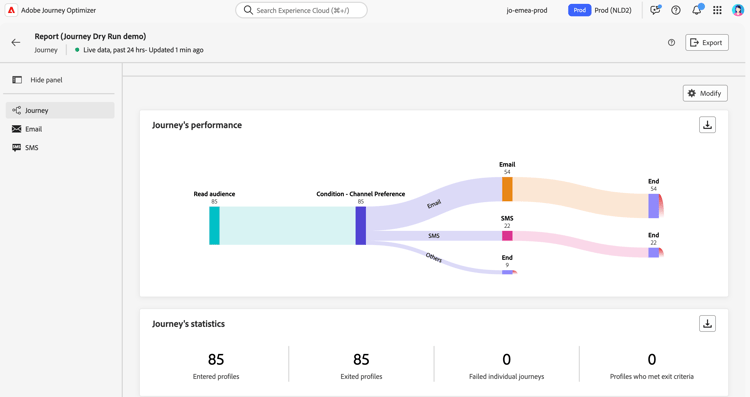The image size is (750, 397).
Task: Click the Journey's statistics heading
Action: (188, 324)
